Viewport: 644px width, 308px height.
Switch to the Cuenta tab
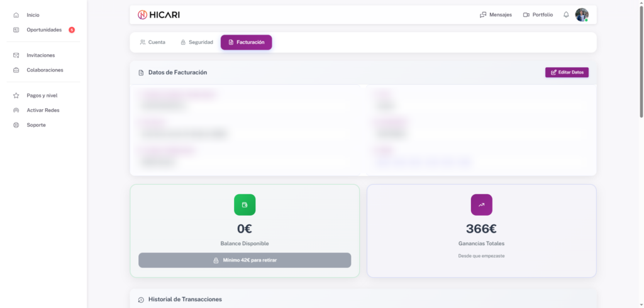coord(153,42)
